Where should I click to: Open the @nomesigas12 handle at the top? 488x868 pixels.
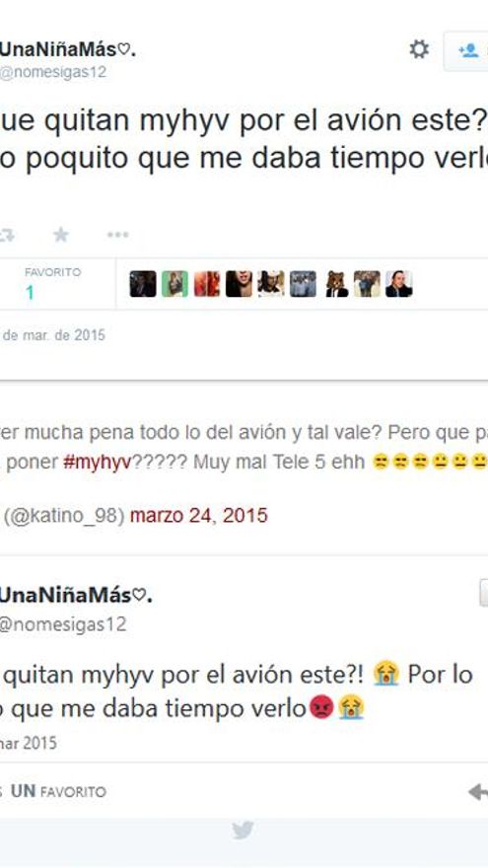pyautogui.click(x=53, y=73)
